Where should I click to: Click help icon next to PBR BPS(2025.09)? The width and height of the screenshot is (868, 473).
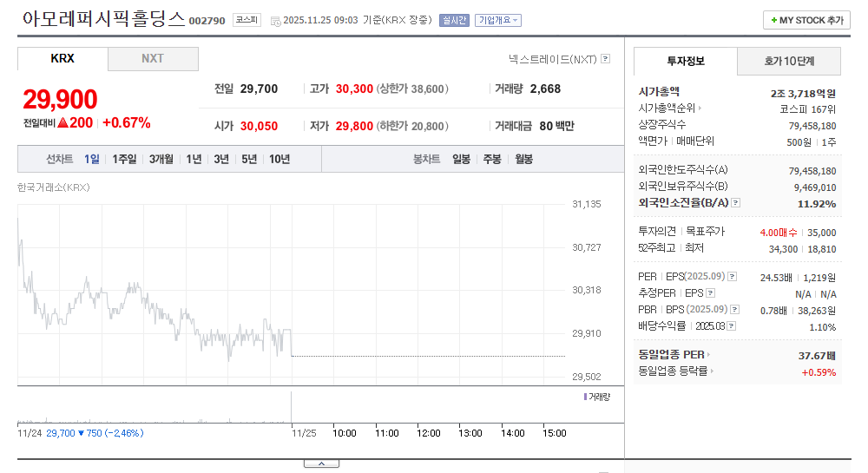(734, 310)
